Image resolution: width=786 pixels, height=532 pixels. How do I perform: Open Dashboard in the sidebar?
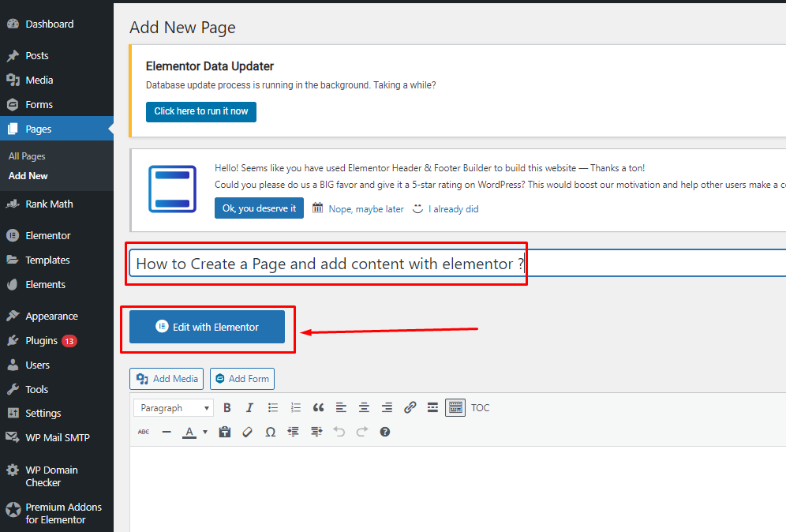(57, 24)
